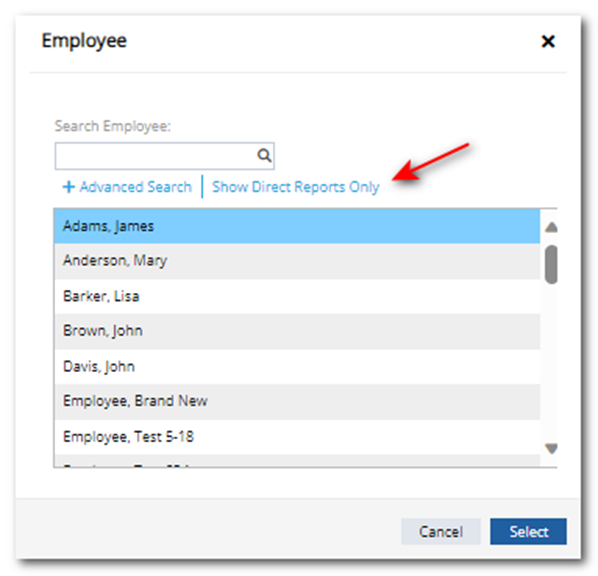Select Adams, James from the list
598x576 pixels.
click(x=297, y=226)
